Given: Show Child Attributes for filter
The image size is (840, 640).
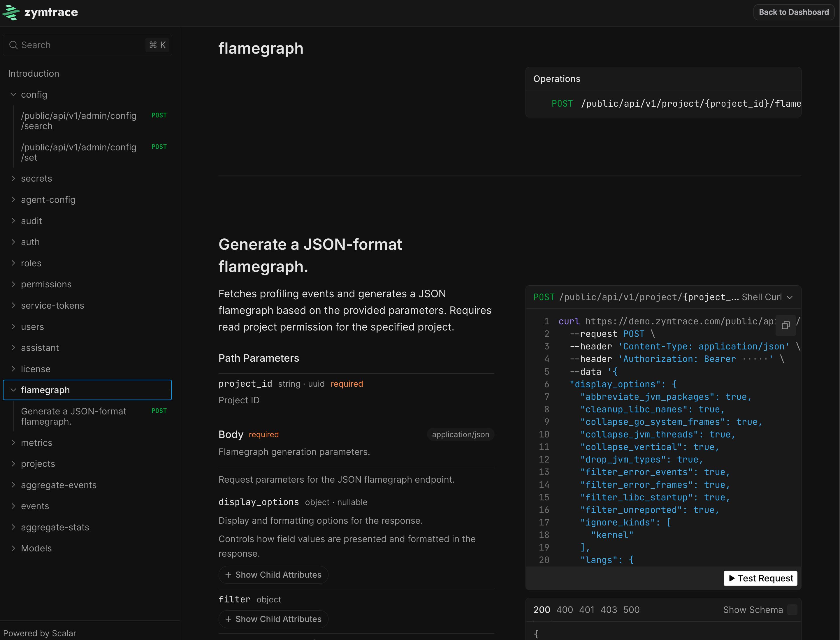Looking at the screenshot, I should click(x=273, y=619).
